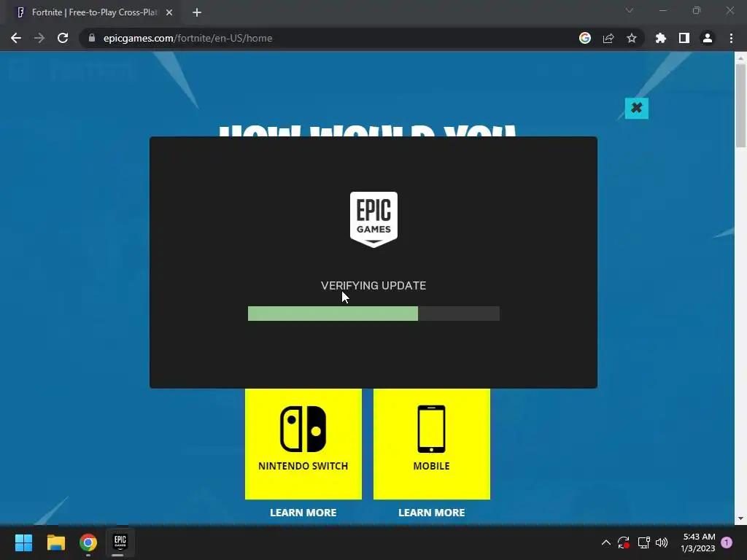Image resolution: width=747 pixels, height=560 pixels.
Task: Click the browser forward arrow
Action: click(x=39, y=38)
